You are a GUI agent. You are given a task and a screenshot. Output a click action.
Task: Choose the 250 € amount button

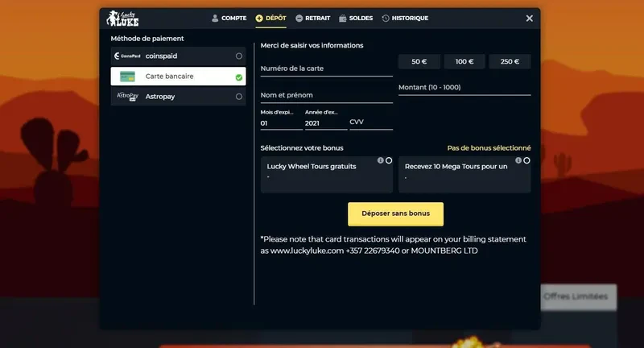point(510,62)
